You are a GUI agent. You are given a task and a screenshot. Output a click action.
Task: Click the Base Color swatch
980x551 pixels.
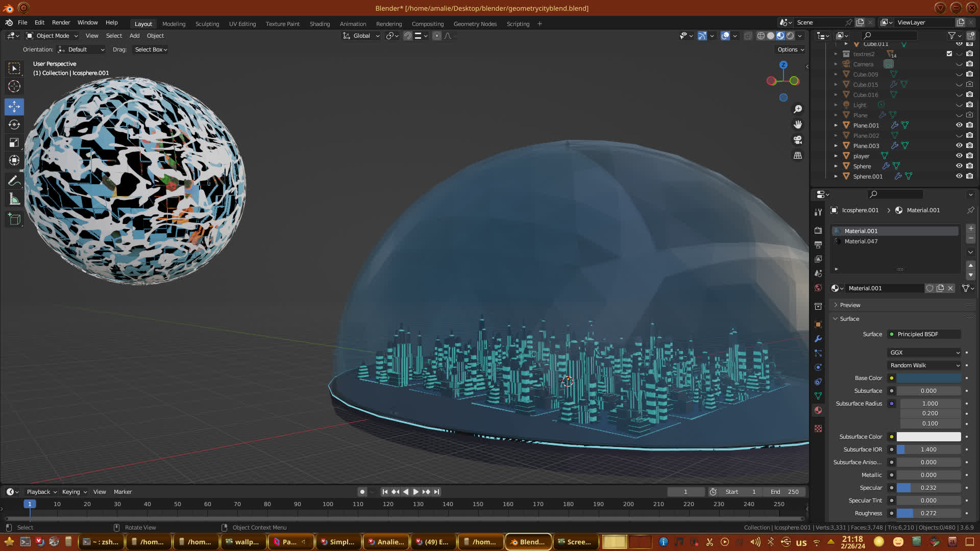[x=928, y=378]
